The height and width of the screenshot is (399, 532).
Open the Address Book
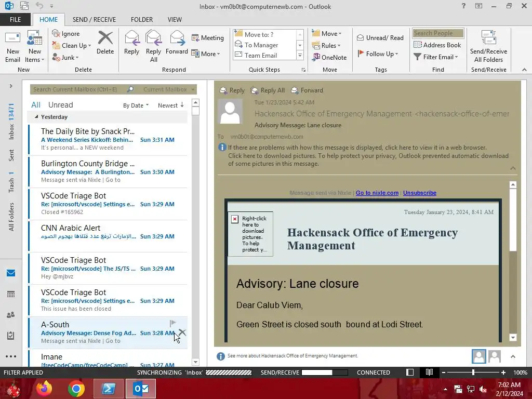(x=437, y=45)
